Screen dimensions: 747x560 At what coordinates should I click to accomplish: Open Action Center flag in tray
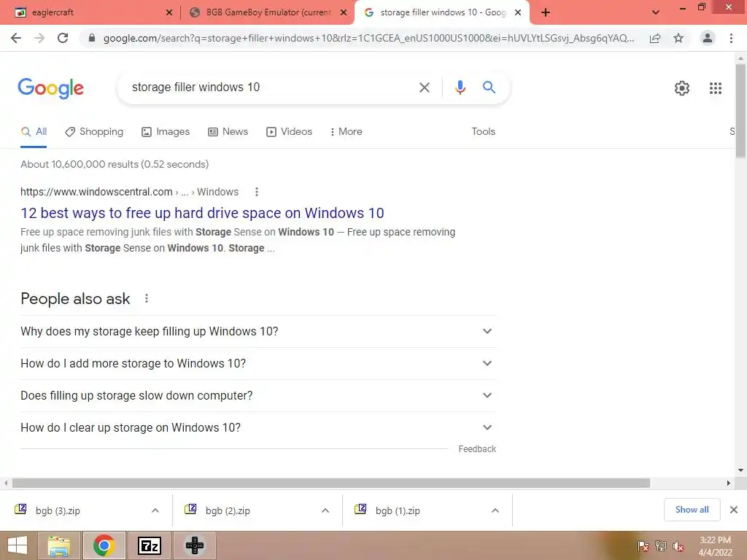tap(643, 545)
